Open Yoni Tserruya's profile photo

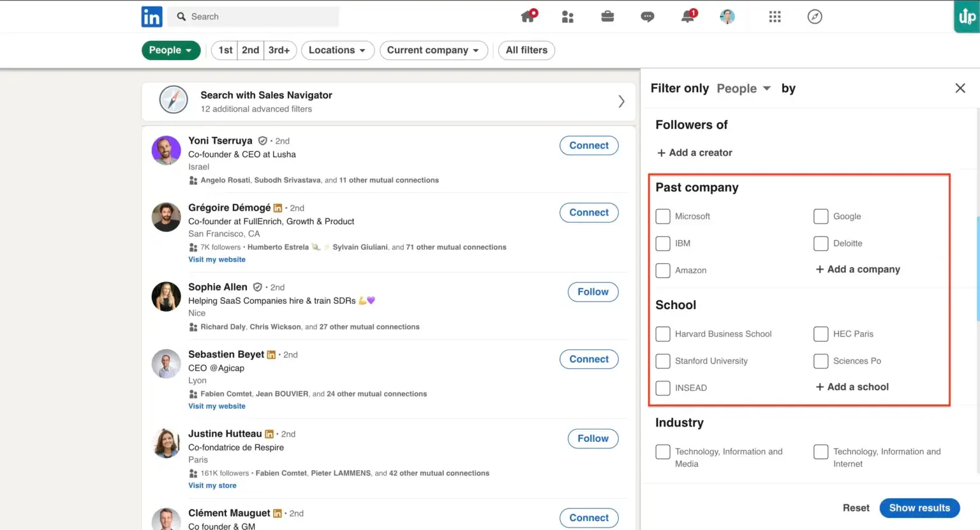pyautogui.click(x=166, y=151)
